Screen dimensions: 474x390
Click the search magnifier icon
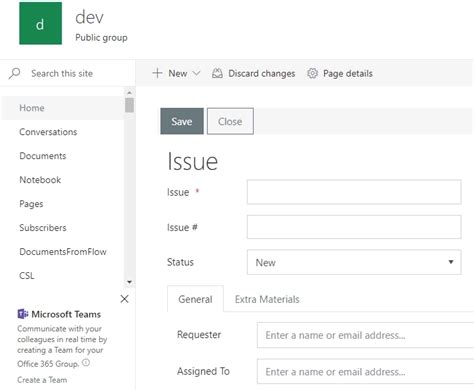pyautogui.click(x=15, y=73)
